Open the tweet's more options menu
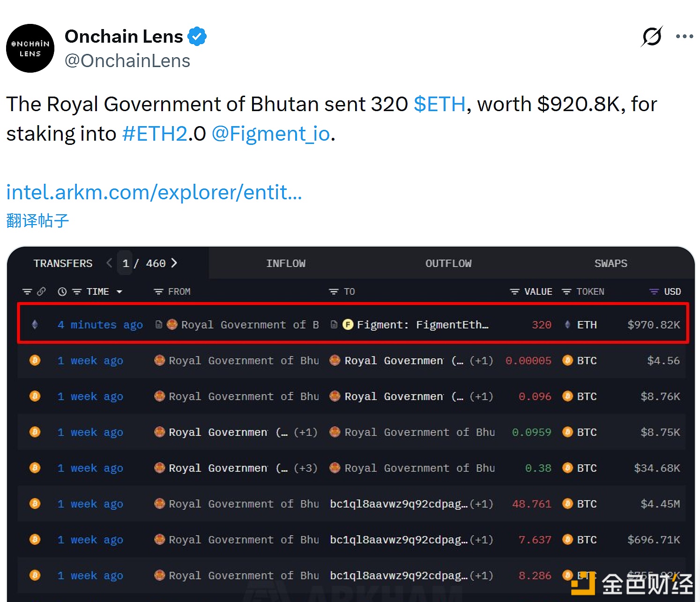The height and width of the screenshot is (602, 700). tap(685, 36)
